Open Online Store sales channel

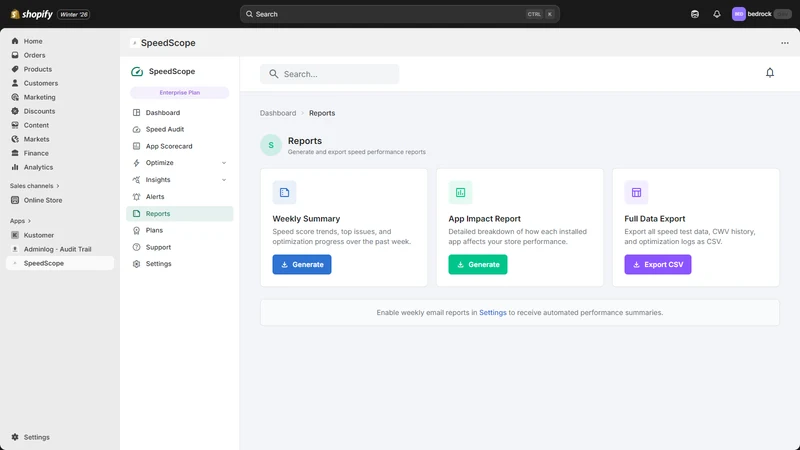[x=60, y=200]
